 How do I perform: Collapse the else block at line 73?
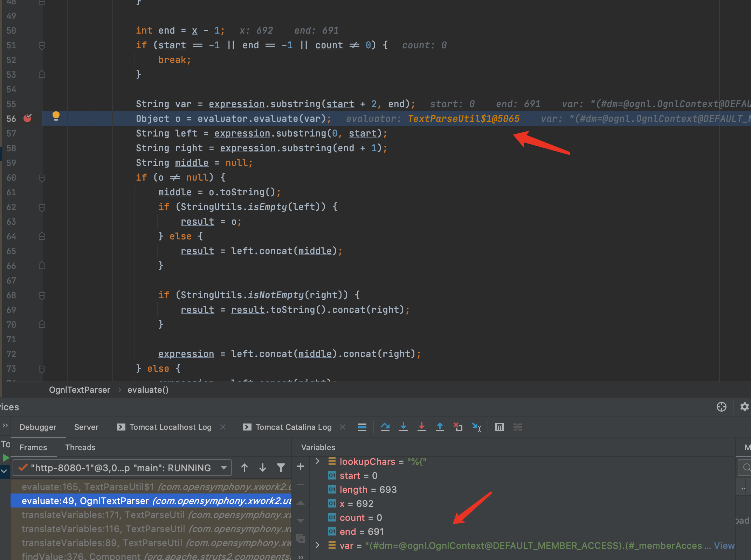[x=42, y=369]
